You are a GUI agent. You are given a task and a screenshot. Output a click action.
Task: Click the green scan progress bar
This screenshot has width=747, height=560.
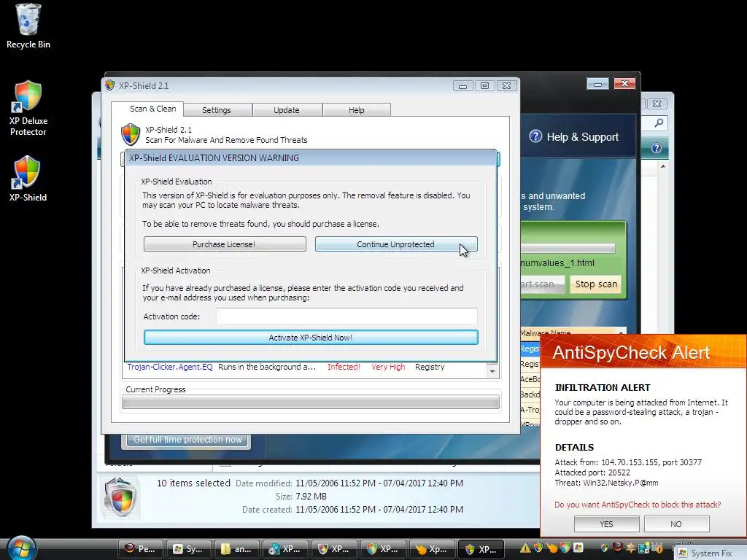[568, 248]
